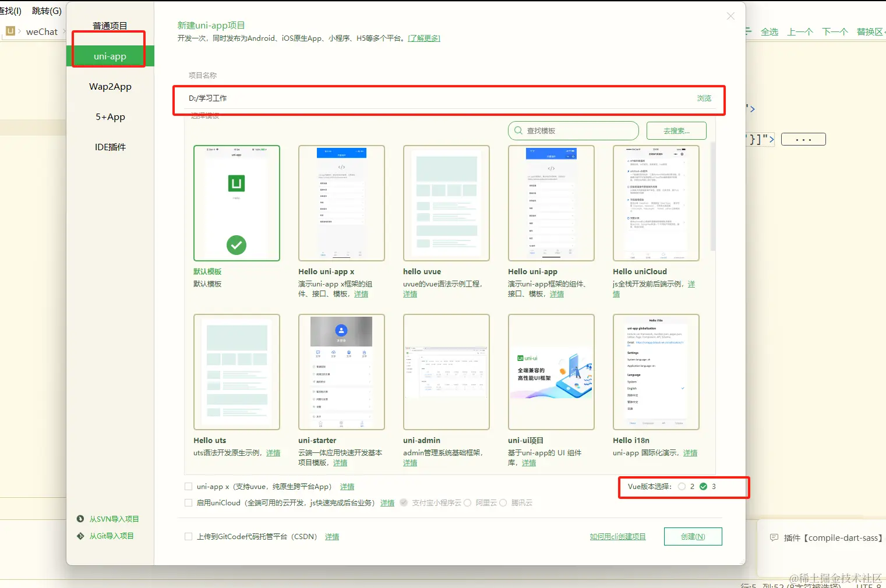Select the Hello uts template thumbnail

(236, 372)
